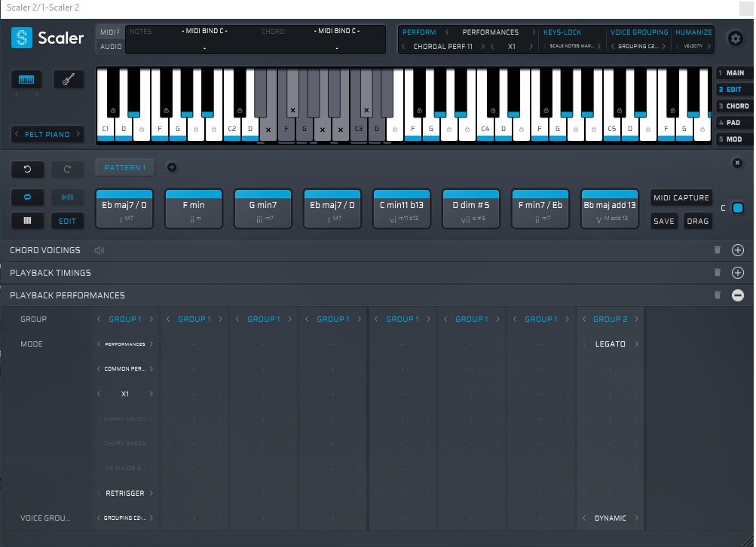Preview chord voicings with speaker icon
Viewport: 756px width, 547px height.
(99, 250)
